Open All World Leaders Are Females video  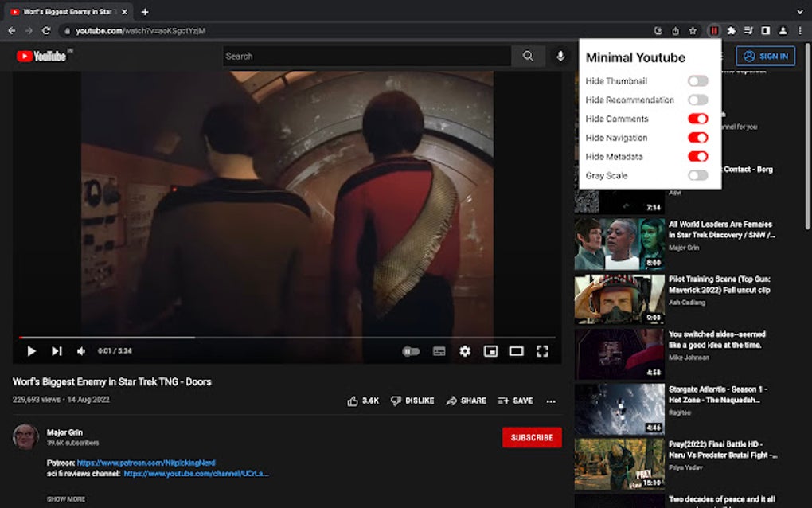coord(722,229)
